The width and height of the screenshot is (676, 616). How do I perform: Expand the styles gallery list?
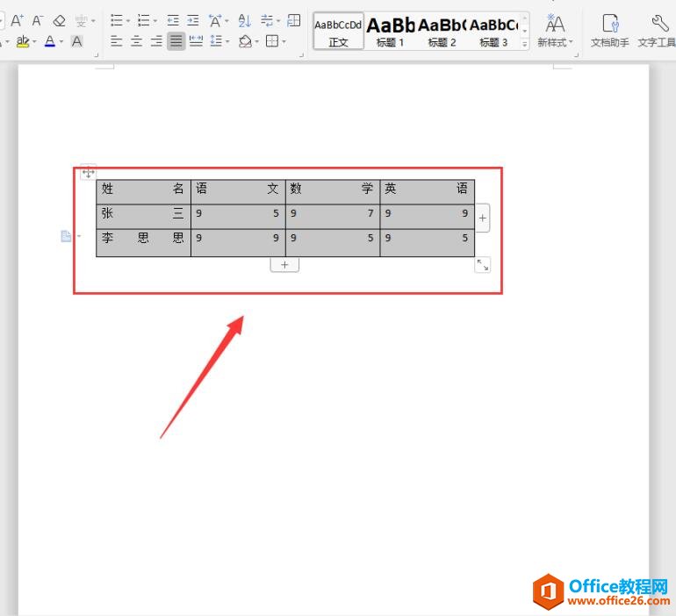(x=525, y=44)
